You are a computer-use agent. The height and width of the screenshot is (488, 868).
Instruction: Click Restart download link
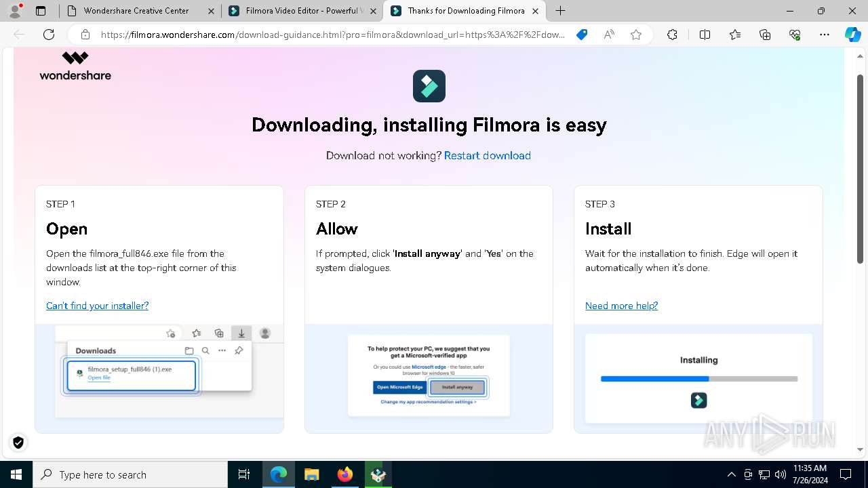pos(487,155)
